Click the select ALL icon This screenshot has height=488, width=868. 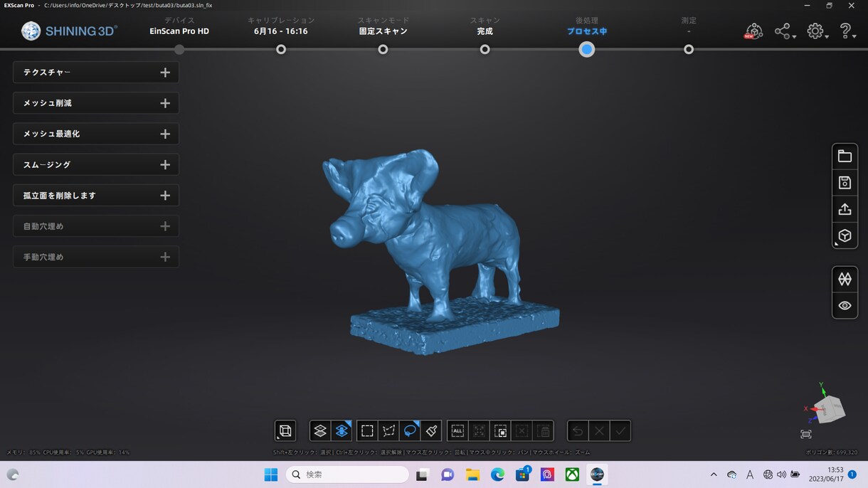pyautogui.click(x=457, y=430)
